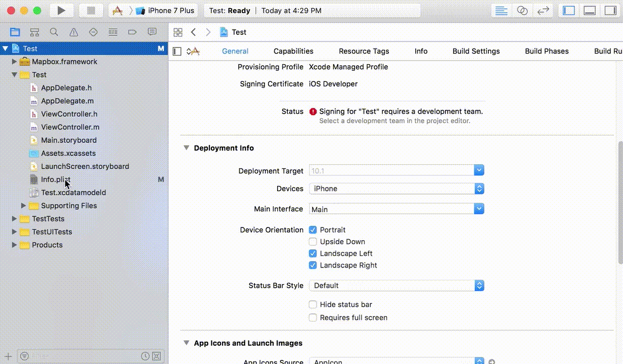Click the Test breadcrumb in jump bar
This screenshot has height=364, width=623.
point(233,32)
